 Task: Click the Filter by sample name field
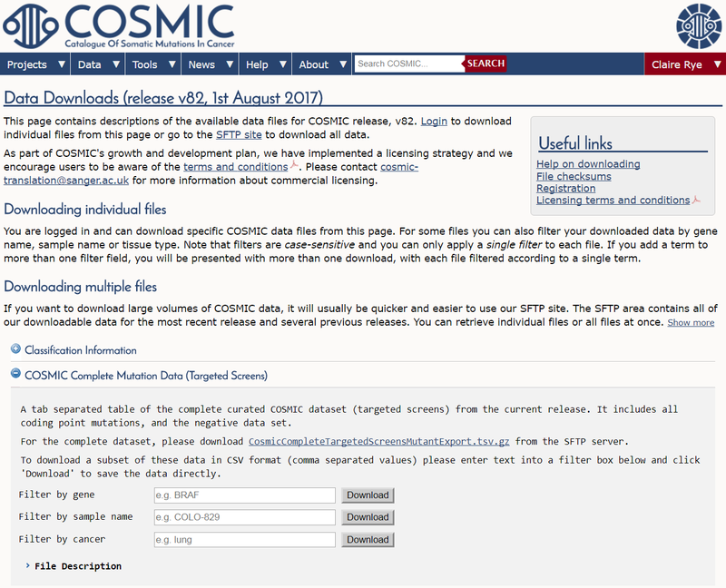coord(245,517)
